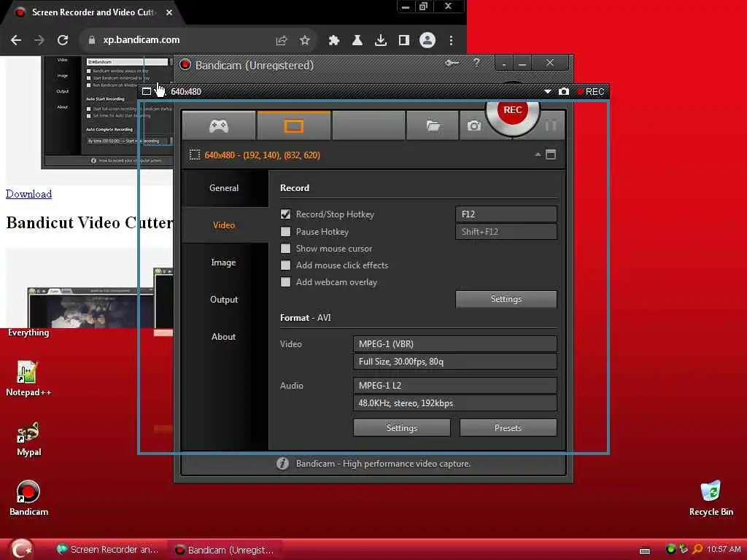Bookmark this page with star icon
This screenshot has width=747, height=560.
click(x=304, y=41)
